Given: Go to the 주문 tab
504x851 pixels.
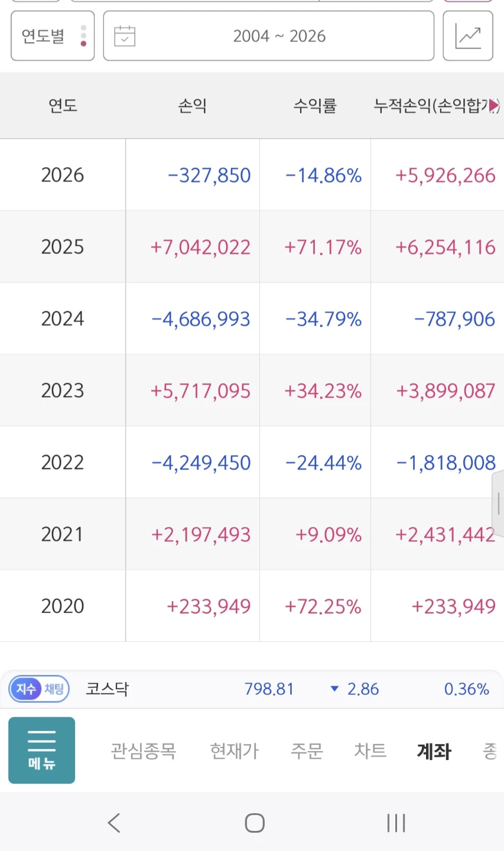Looking at the screenshot, I should point(307,751).
